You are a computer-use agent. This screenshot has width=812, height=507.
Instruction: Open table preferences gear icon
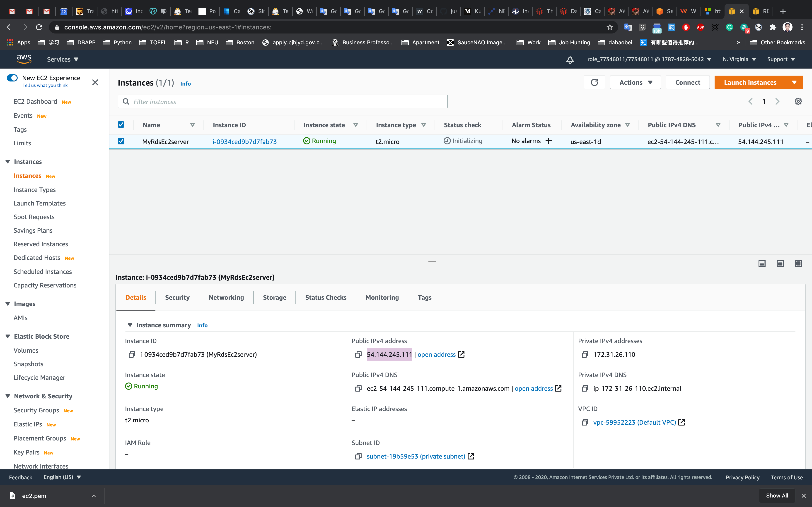tap(798, 102)
